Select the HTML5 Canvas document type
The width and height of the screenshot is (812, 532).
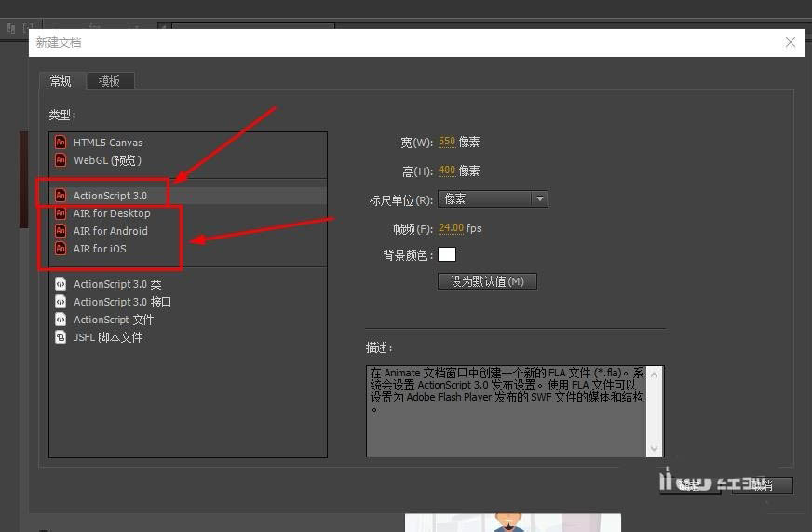(x=188, y=142)
